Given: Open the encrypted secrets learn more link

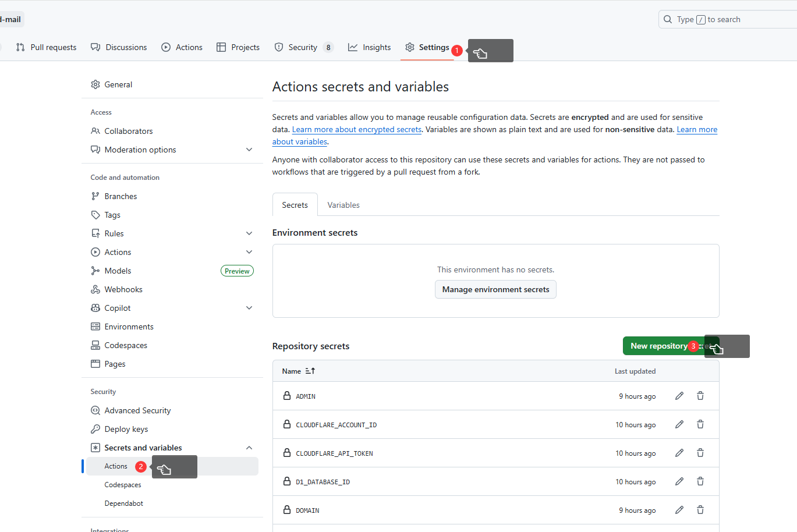Looking at the screenshot, I should pos(357,129).
